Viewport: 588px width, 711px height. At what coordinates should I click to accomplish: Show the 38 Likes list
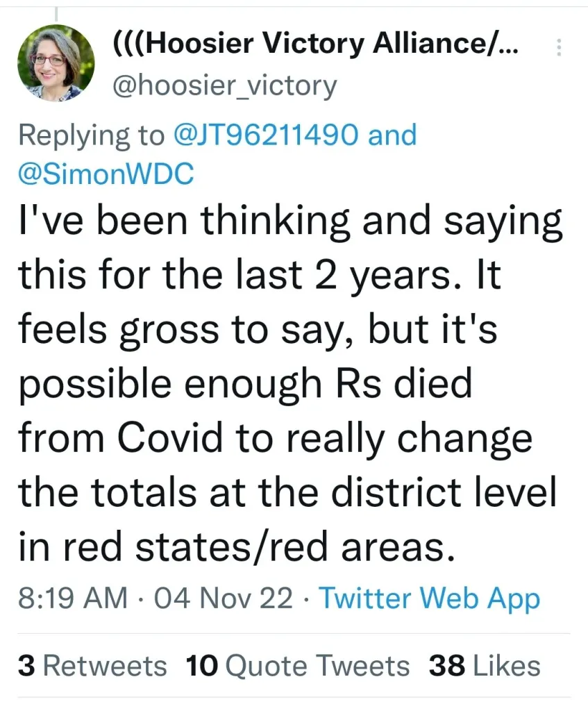tap(485, 666)
